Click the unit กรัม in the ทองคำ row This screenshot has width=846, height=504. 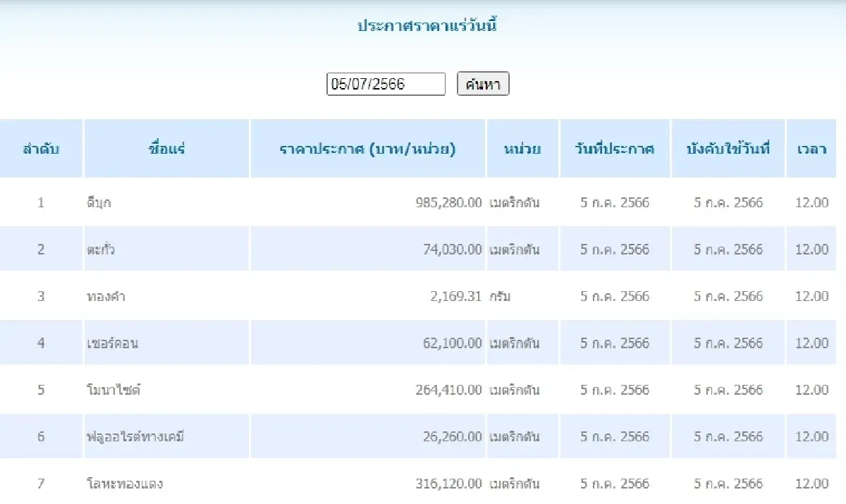tap(500, 297)
